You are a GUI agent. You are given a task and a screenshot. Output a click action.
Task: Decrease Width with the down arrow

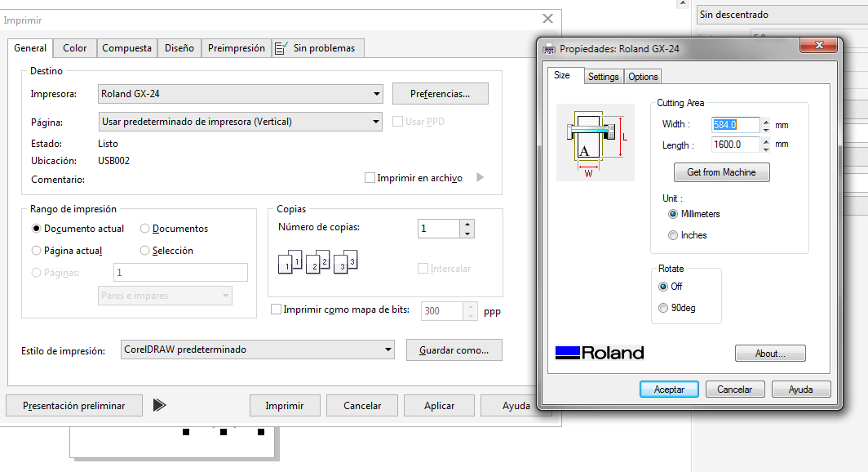click(x=766, y=129)
